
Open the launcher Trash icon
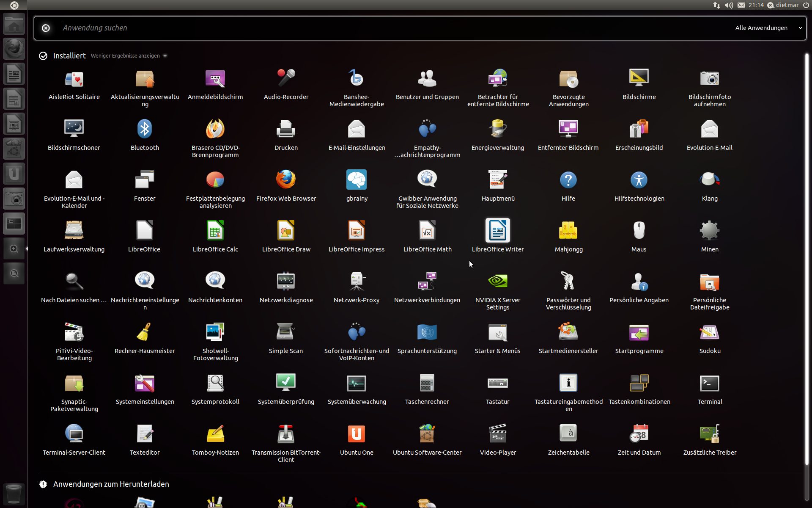(14, 494)
